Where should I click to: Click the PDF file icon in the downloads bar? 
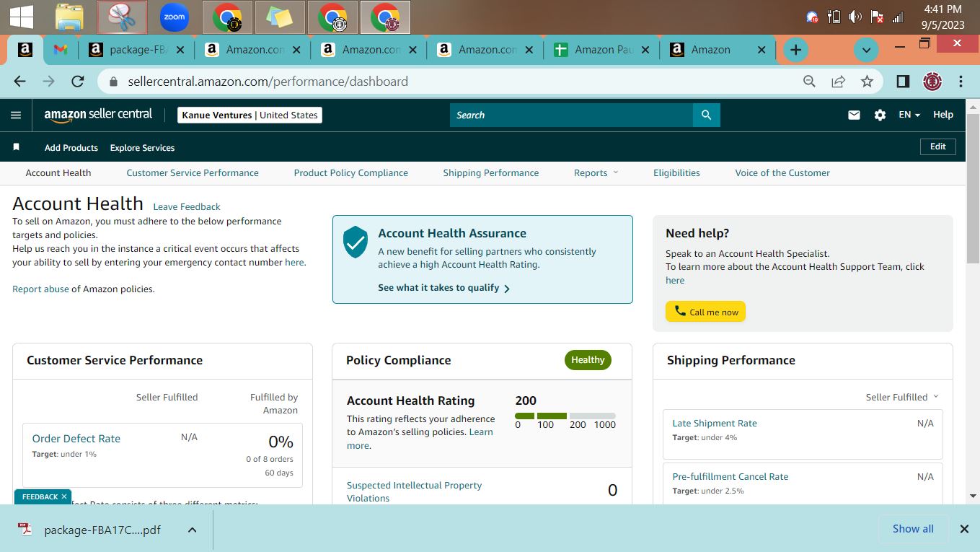pos(25,529)
